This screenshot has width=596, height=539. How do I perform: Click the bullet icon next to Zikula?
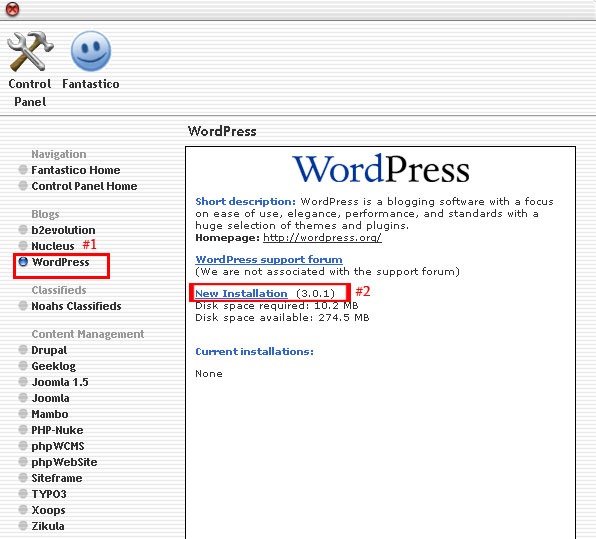(23, 526)
